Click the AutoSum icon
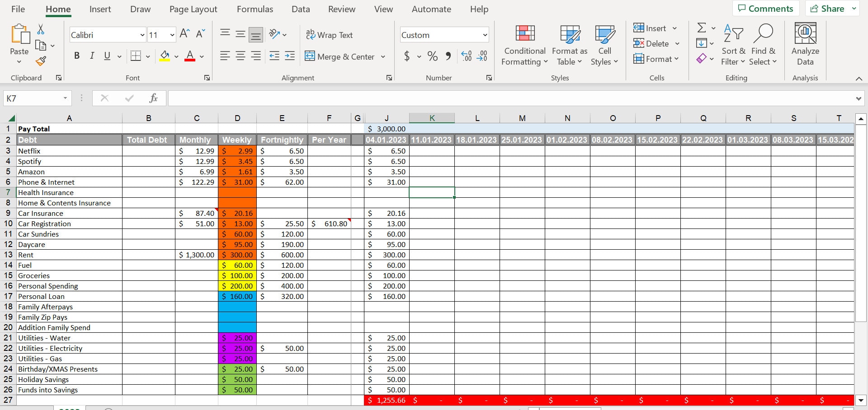Image resolution: width=868 pixels, height=410 pixels. [x=702, y=28]
